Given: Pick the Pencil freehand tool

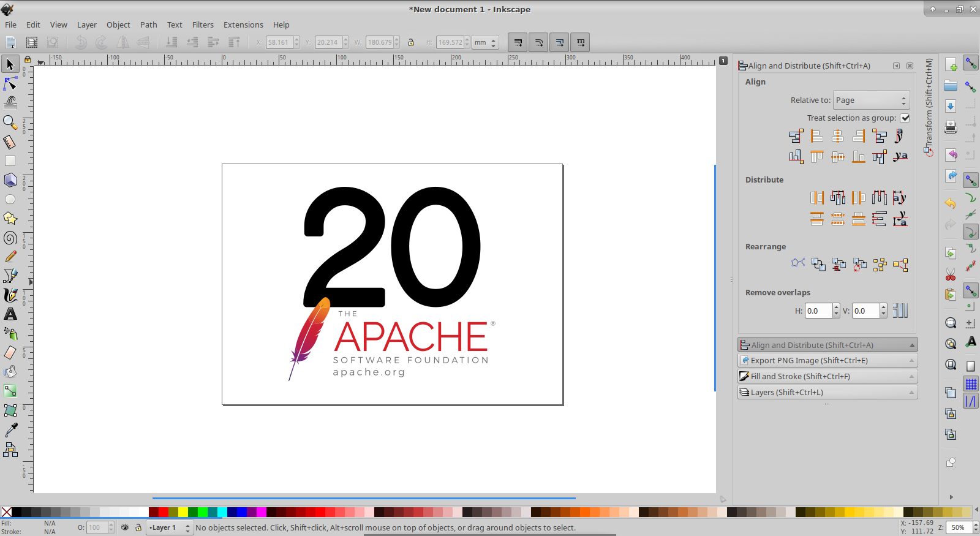Looking at the screenshot, I should [10, 257].
